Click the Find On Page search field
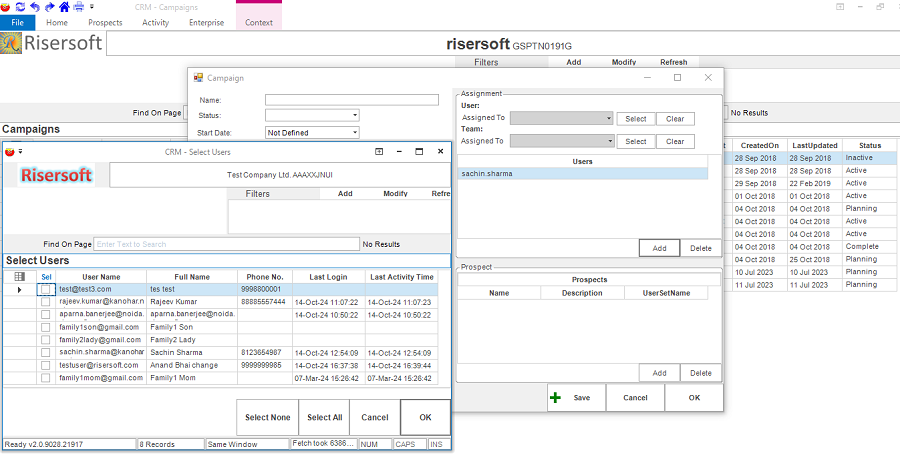 click(x=226, y=244)
